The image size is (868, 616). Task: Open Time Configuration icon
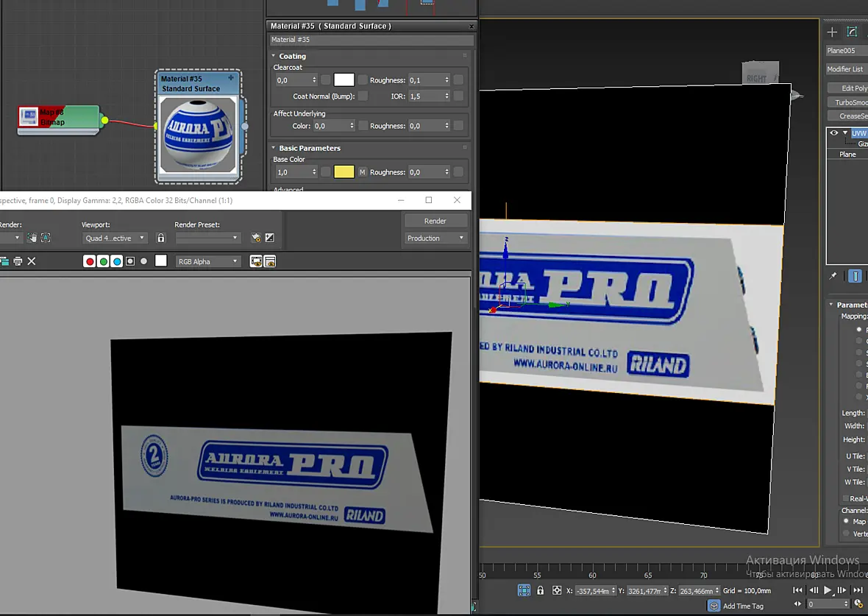tap(858, 603)
